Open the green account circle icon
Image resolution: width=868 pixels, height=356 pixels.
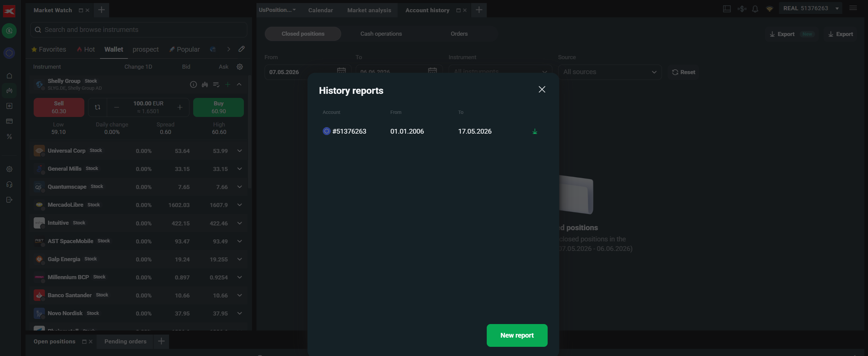[9, 31]
